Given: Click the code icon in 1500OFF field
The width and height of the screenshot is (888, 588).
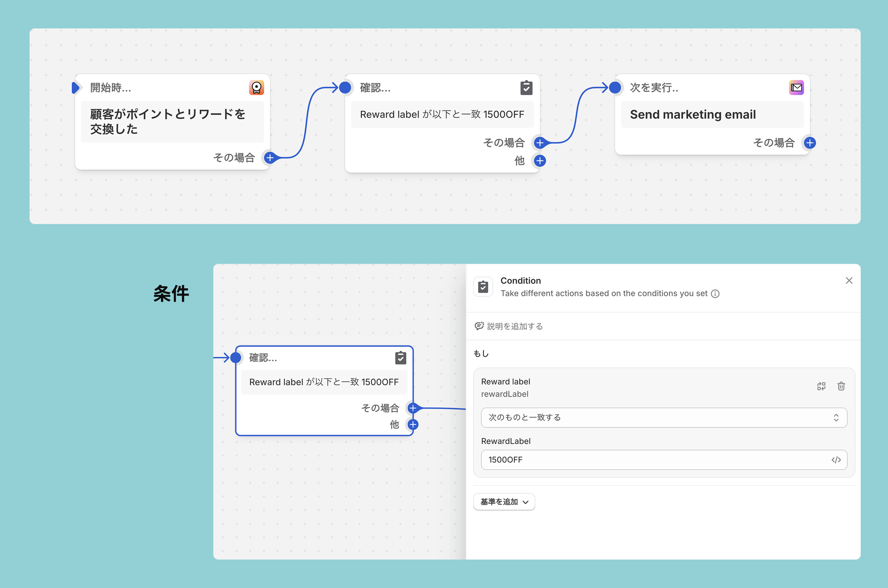Looking at the screenshot, I should coord(836,460).
